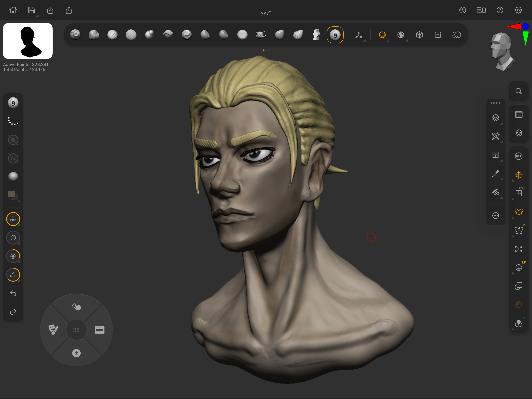Expand the split sphere material option
Image resolution: width=532 pixels, height=399 pixels.
[401, 35]
